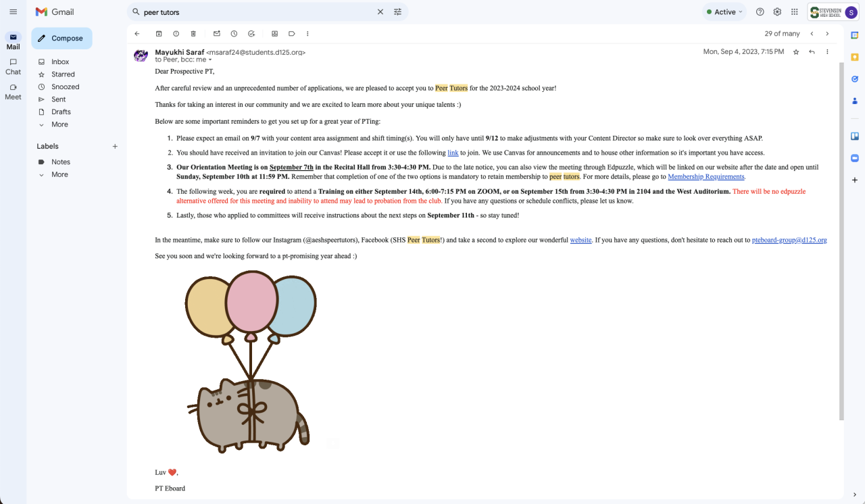Viewport: 865px width, 504px height.
Task: Report this email as spam
Action: tap(176, 34)
